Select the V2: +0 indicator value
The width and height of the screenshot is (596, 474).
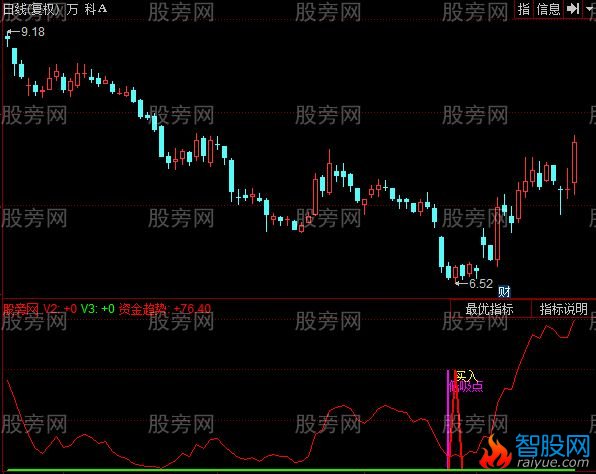coord(60,309)
